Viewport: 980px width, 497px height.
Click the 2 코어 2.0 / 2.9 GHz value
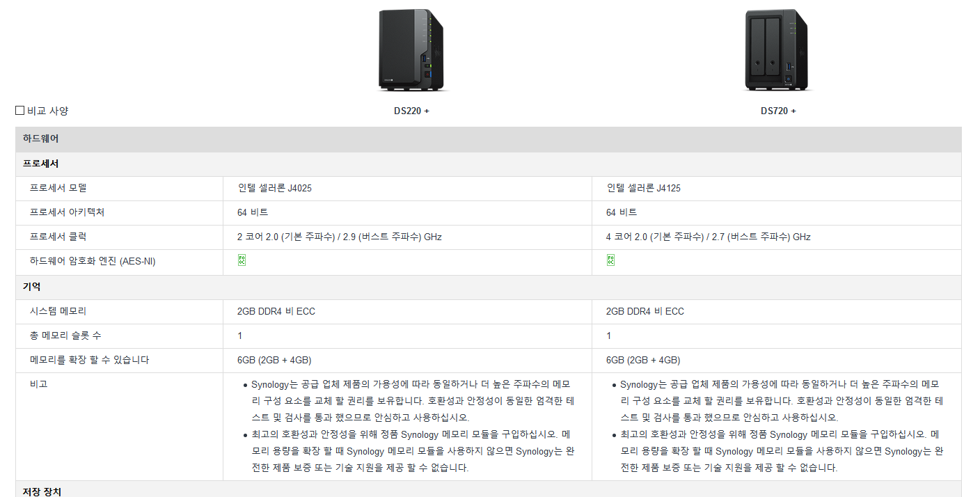tap(340, 237)
